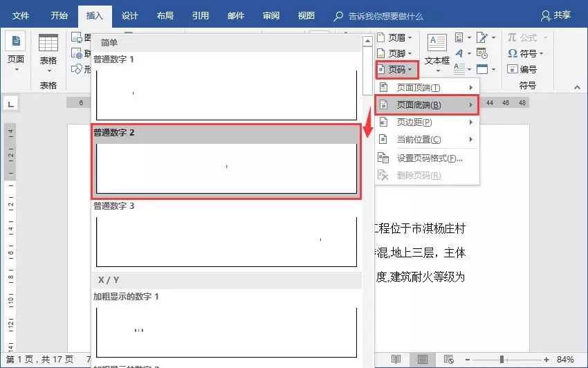The image size is (588, 368).
Task: Click the 插入 (Insert) tab
Action: (x=95, y=16)
